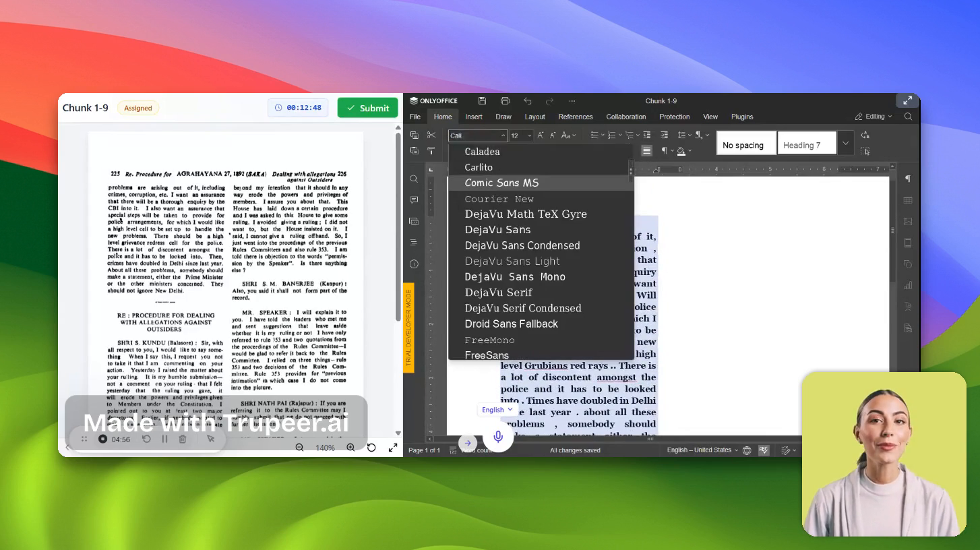Click the microphone dictation button
This screenshot has width=980, height=550.
tap(498, 436)
